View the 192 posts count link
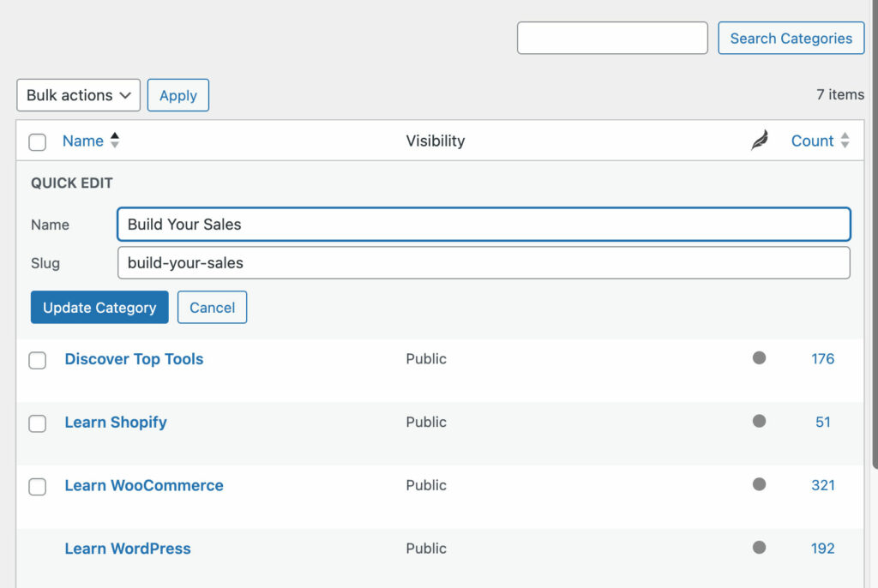Viewport: 878px width, 588px height. tap(822, 549)
